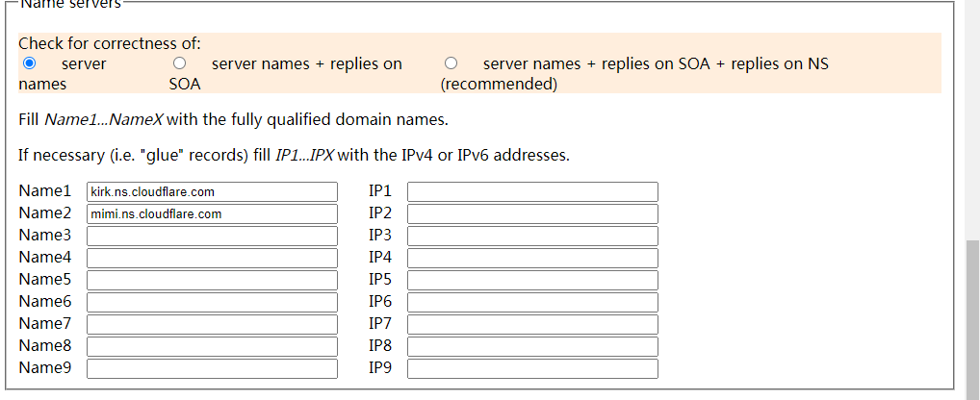Focus the IP3 address text box
This screenshot has height=400, width=980.
click(532, 237)
